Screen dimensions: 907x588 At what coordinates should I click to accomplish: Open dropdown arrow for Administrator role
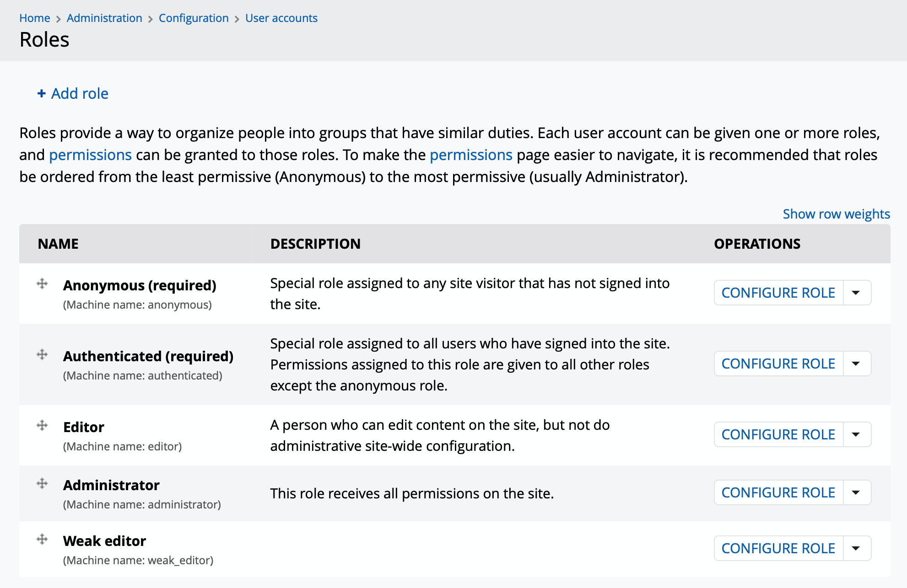pyautogui.click(x=856, y=492)
